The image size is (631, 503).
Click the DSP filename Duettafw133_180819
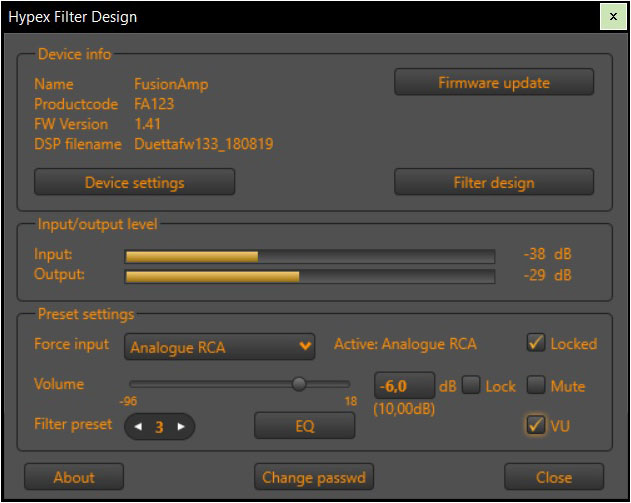[x=204, y=144]
